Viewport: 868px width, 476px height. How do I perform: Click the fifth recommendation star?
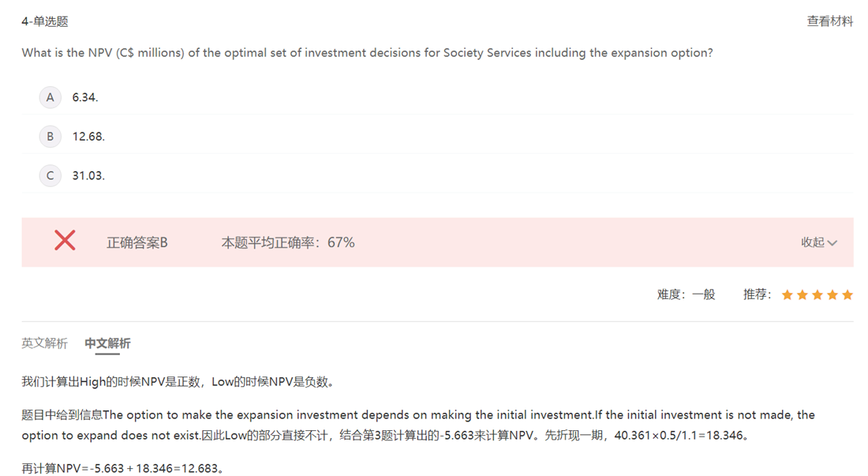point(847,295)
